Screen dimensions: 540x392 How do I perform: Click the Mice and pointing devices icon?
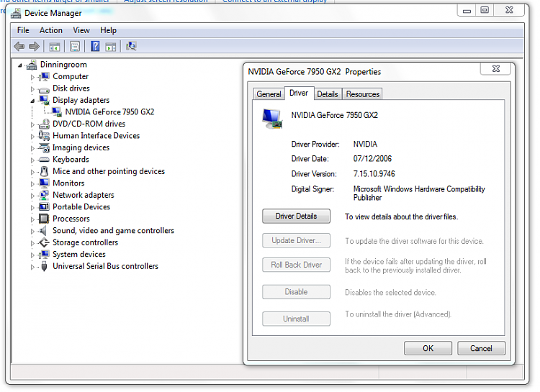(44, 171)
